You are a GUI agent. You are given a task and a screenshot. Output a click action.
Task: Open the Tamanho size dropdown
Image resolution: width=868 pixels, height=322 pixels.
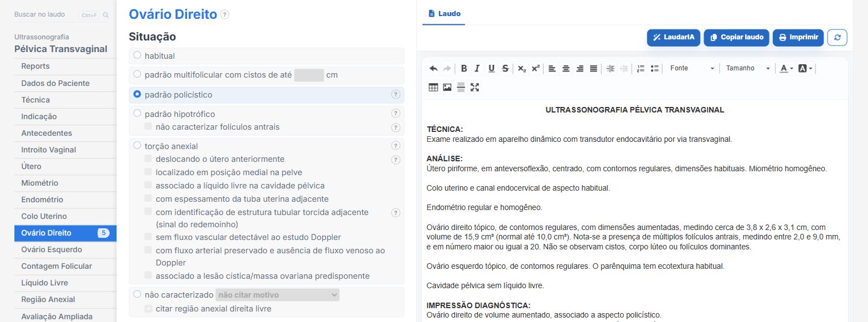tap(748, 68)
